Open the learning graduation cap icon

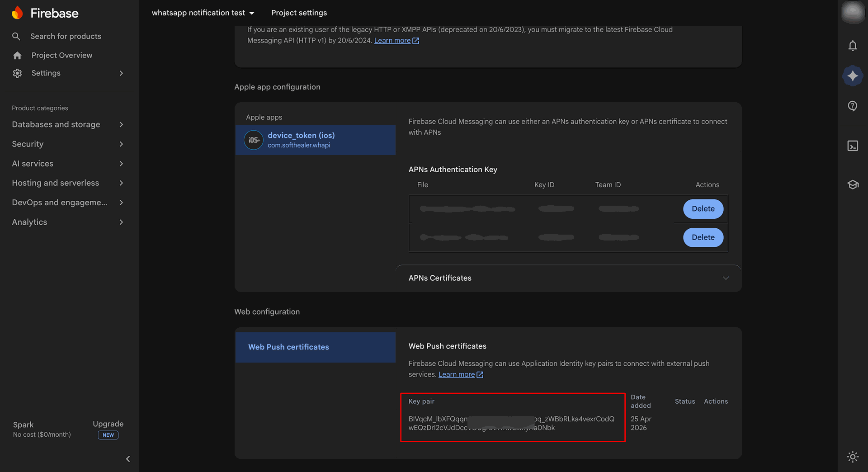click(x=853, y=184)
